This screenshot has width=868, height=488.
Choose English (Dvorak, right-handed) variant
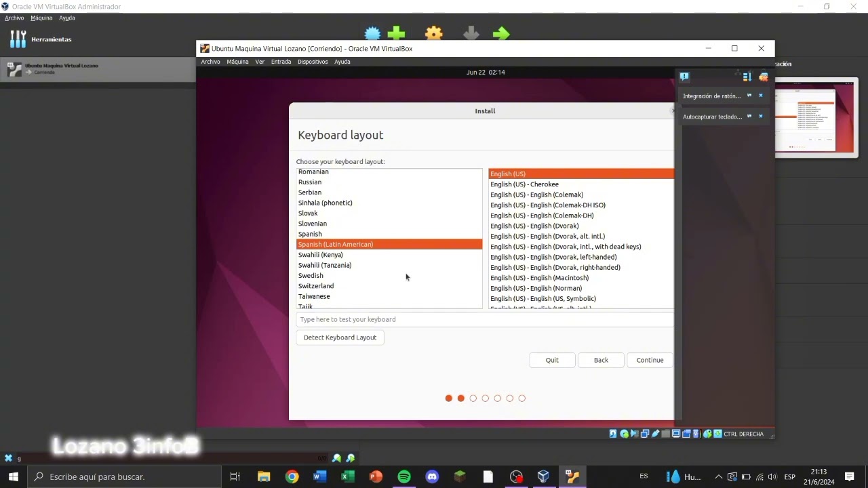pos(581,268)
